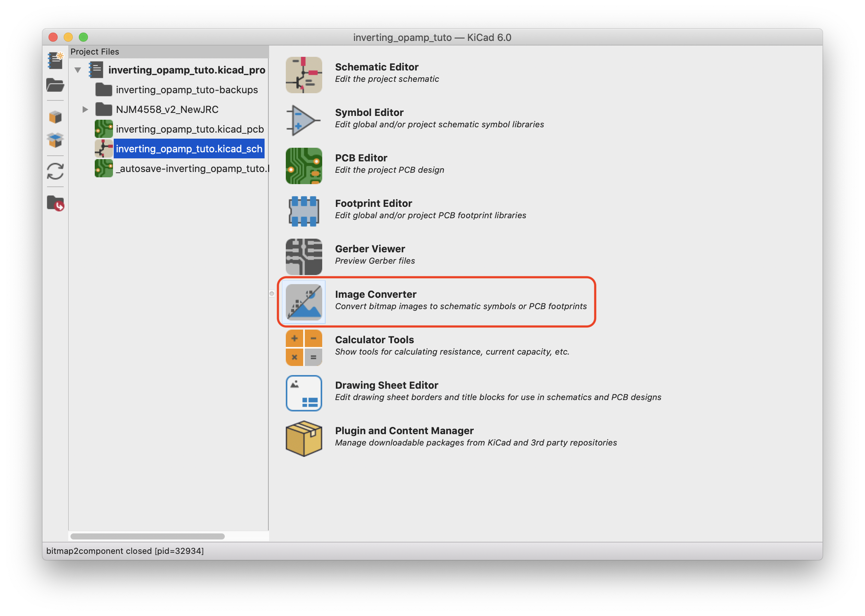The width and height of the screenshot is (865, 616).
Task: Launch the Drawing Sheet Editor icon
Action: click(304, 393)
